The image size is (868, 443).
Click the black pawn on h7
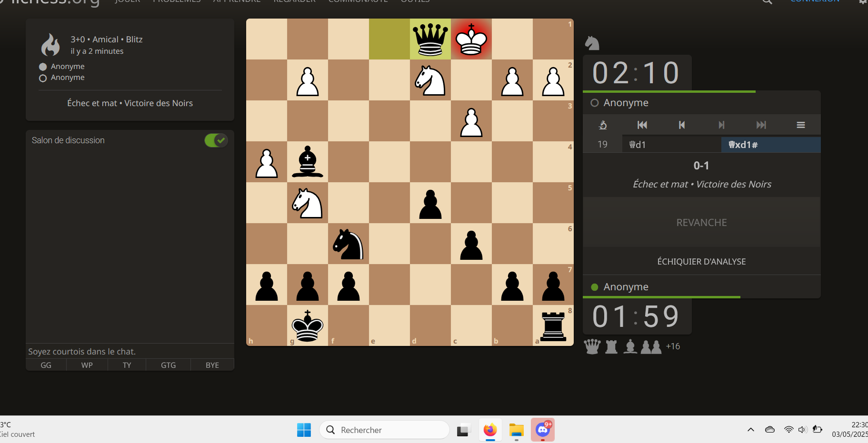coord(267,285)
